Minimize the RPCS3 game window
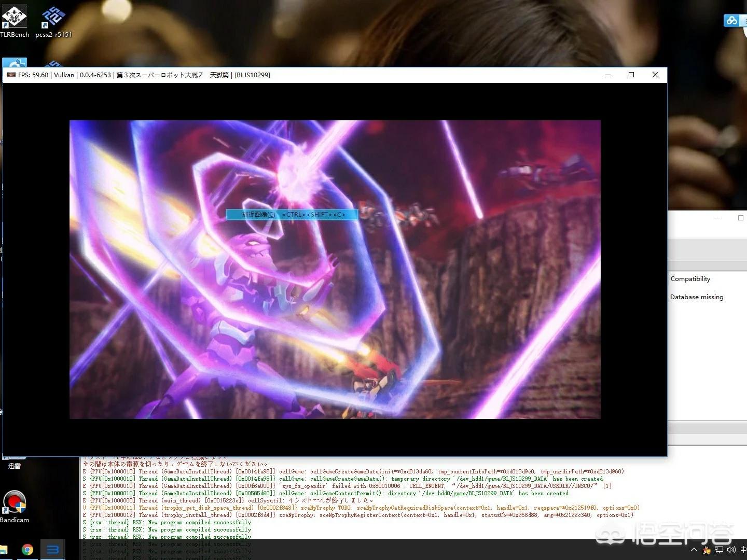This screenshot has width=747, height=560. tap(608, 75)
